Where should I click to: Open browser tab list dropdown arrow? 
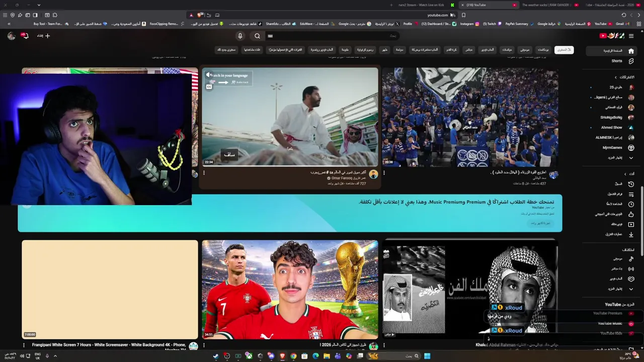click(39, 5)
